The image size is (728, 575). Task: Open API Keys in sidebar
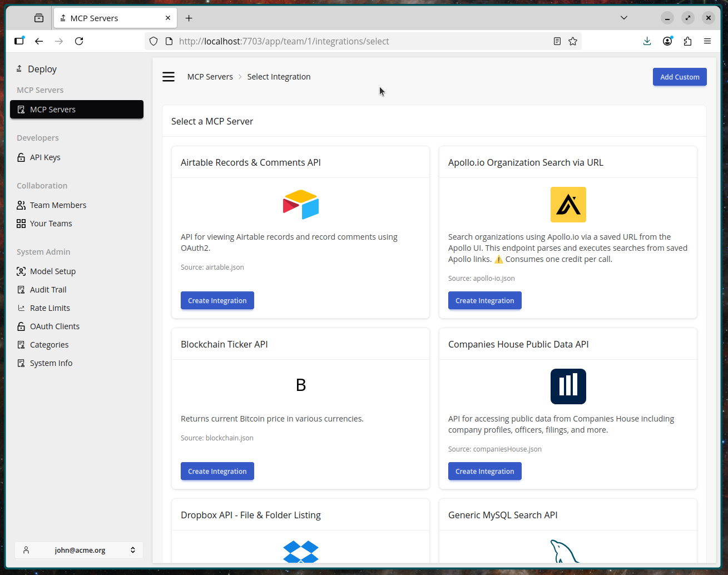[45, 157]
